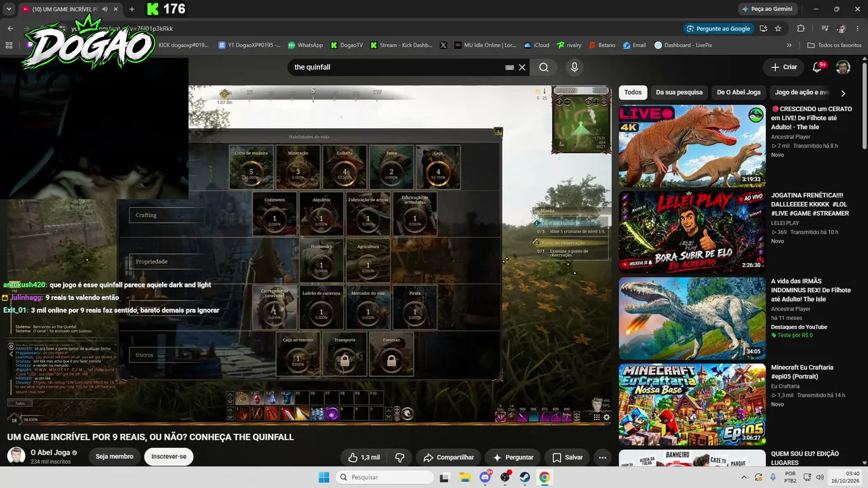
Task: Clear the search text with the X icon
Action: coord(522,67)
